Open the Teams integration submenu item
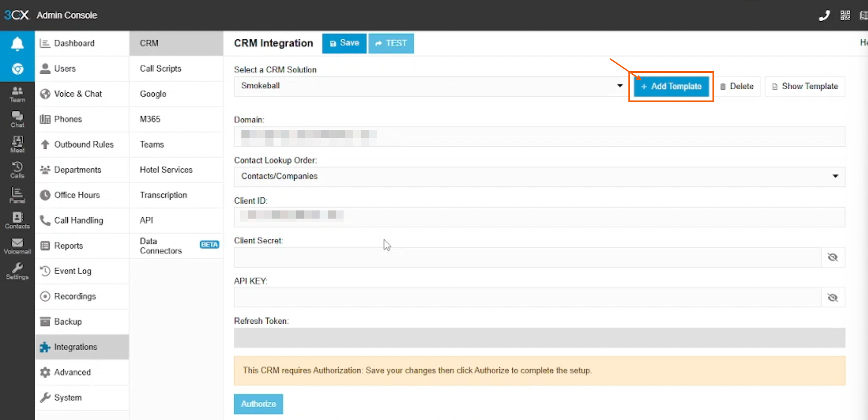 [x=176, y=145]
